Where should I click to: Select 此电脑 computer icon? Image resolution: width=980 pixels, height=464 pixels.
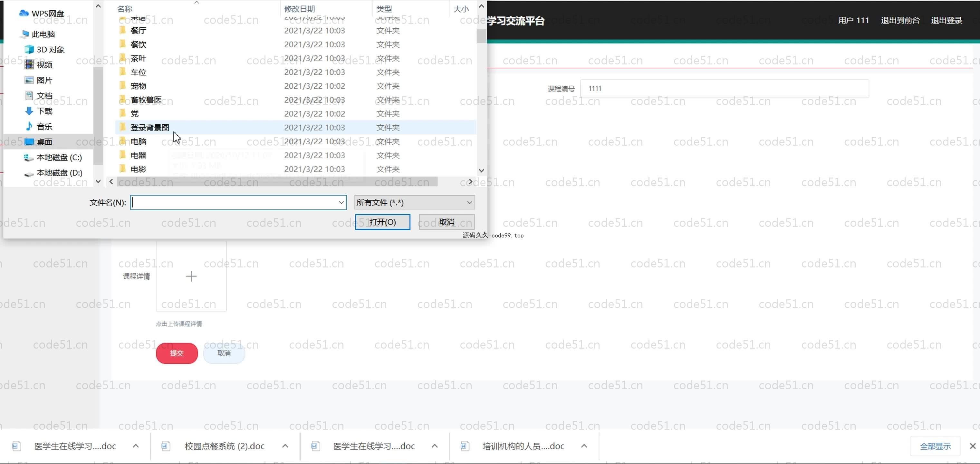click(x=25, y=34)
